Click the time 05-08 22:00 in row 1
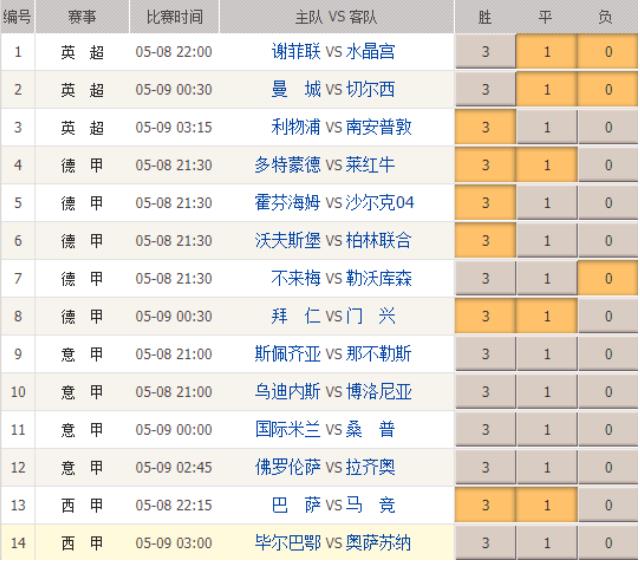Viewport: 640px width, 562px height. tap(174, 52)
